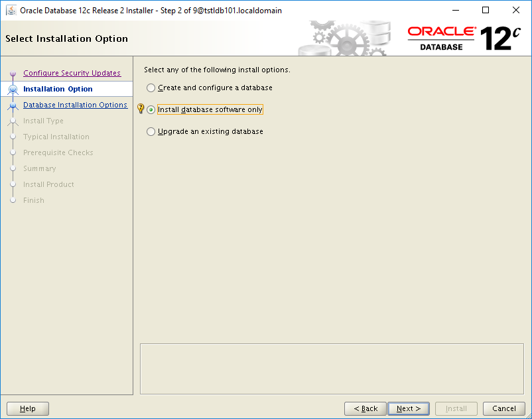The width and height of the screenshot is (532, 419).
Task: Click the Configure Security Updates step bullet
Action: 13,73
